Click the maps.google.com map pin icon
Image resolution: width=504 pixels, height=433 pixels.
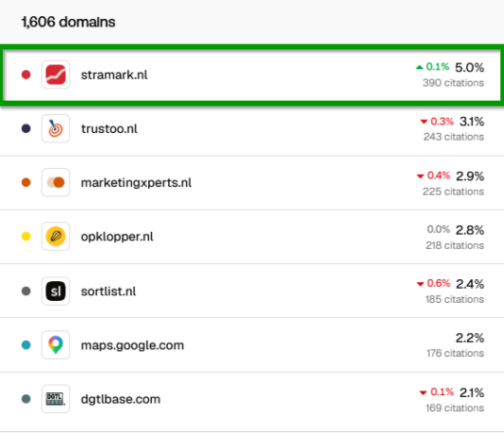[56, 345]
